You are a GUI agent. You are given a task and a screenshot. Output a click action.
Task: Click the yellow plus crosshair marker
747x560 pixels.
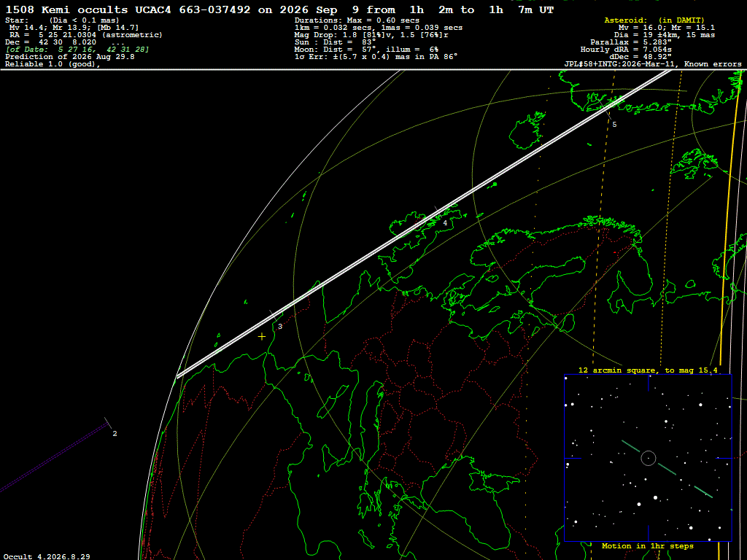pos(262,337)
